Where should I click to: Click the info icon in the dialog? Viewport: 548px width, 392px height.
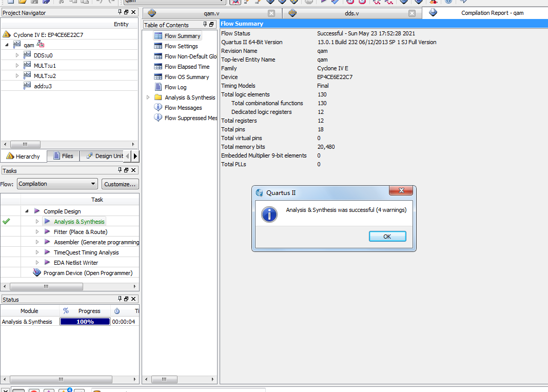(x=269, y=214)
